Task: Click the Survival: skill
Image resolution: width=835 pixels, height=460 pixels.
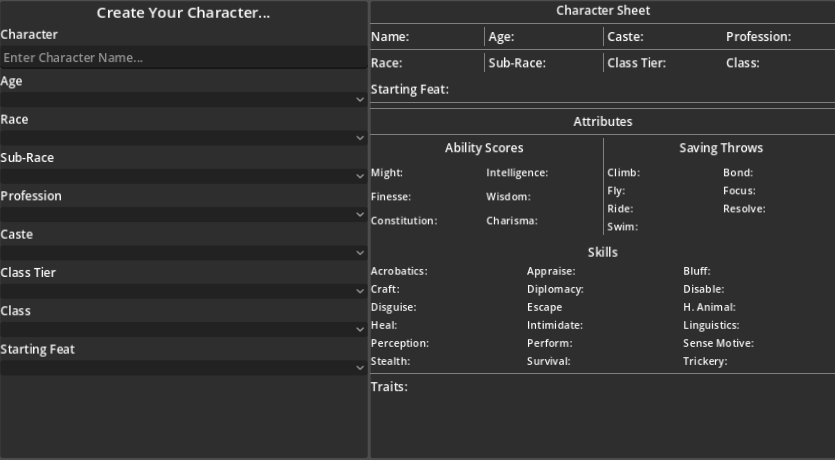Action: pyautogui.click(x=549, y=362)
